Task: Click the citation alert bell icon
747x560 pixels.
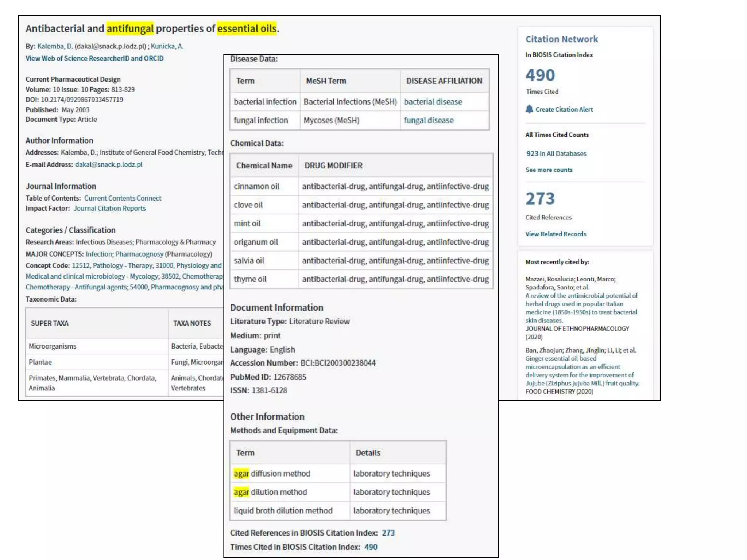Action: point(529,109)
